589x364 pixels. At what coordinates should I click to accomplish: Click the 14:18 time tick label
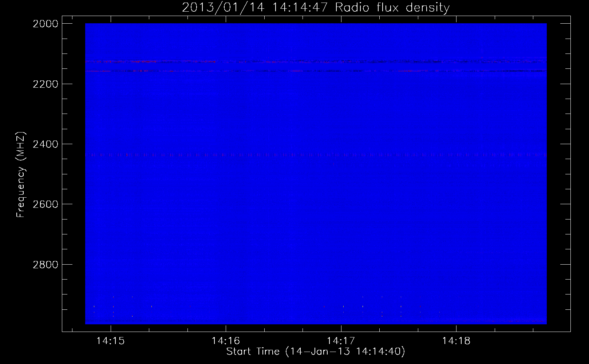(456, 341)
